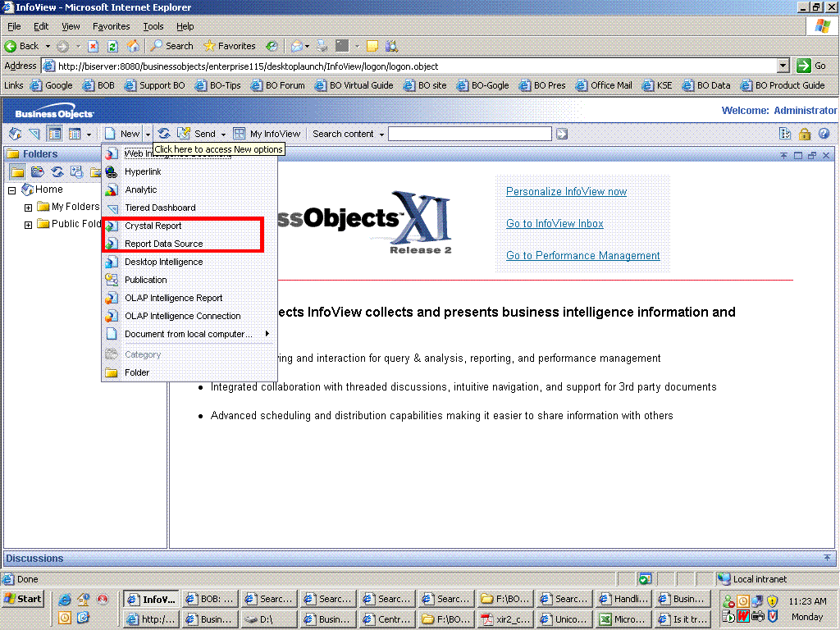Expand Document from local computer submenu
The height and width of the screenshot is (630, 840).
pyautogui.click(x=189, y=334)
